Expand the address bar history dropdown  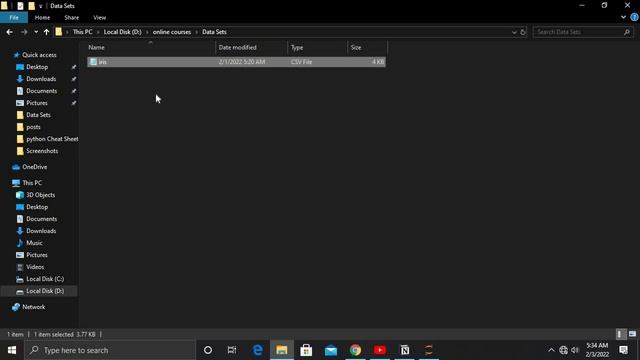[514, 32]
